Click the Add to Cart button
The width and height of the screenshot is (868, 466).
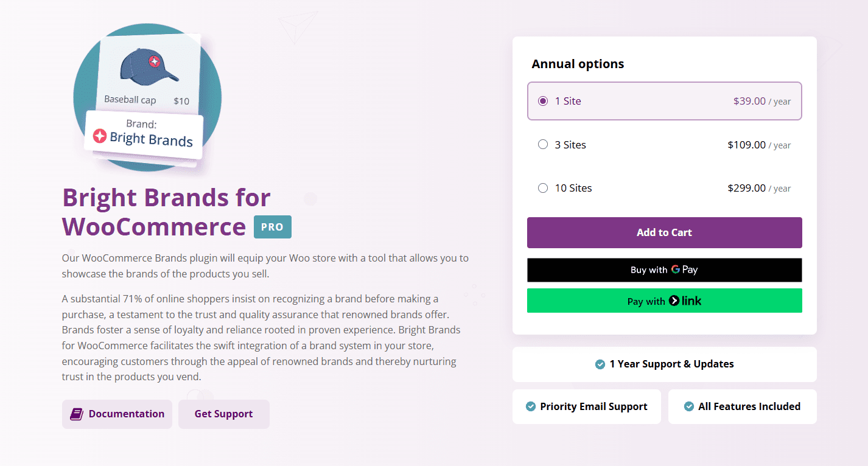(x=664, y=232)
